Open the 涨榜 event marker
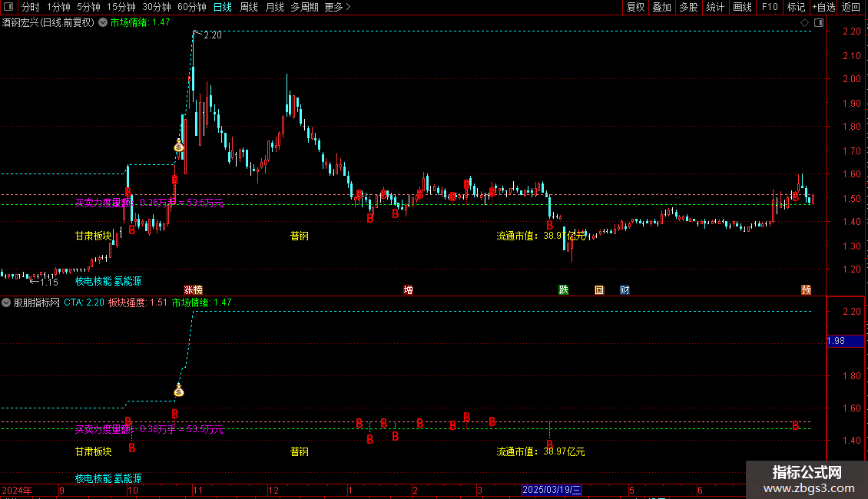This screenshot has width=868, height=499. click(x=194, y=290)
